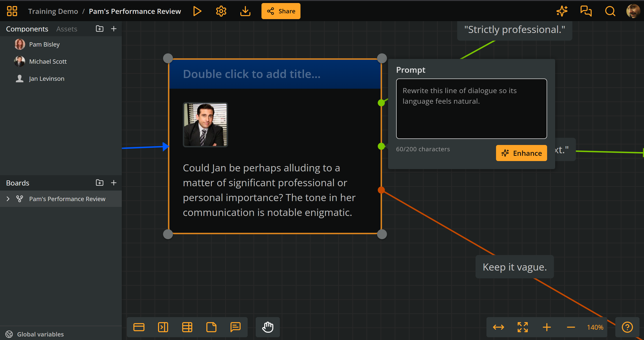The image size is (644, 340).
Task: Click the bottom-right node resize handle
Action: (x=382, y=234)
